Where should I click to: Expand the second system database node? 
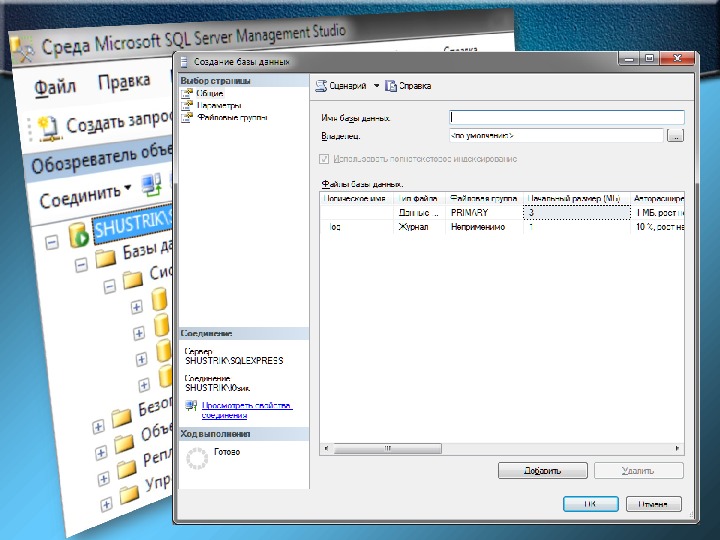point(139,333)
